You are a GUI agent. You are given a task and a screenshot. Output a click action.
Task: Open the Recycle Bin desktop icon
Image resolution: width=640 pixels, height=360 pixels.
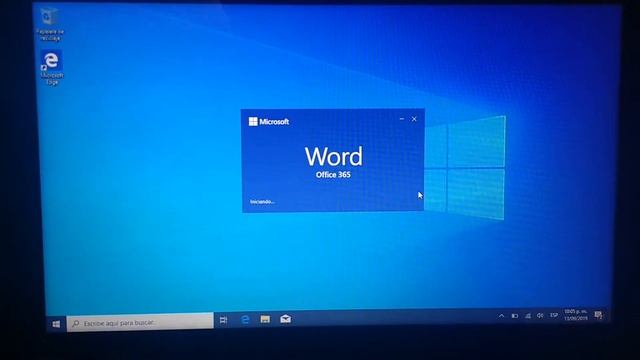click(50, 24)
